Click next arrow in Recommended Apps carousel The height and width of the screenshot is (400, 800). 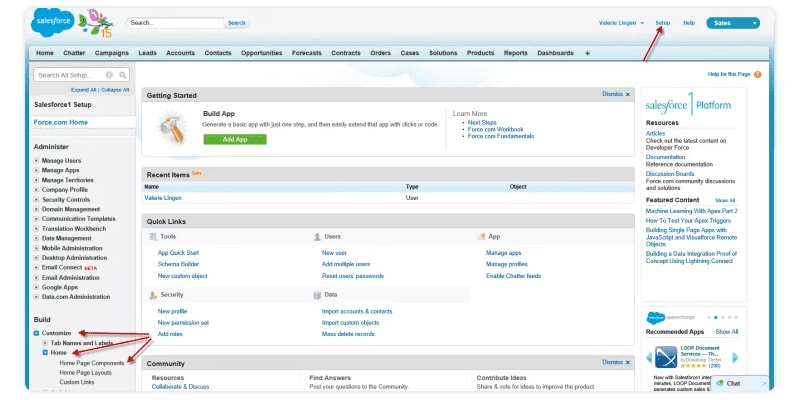(x=735, y=358)
